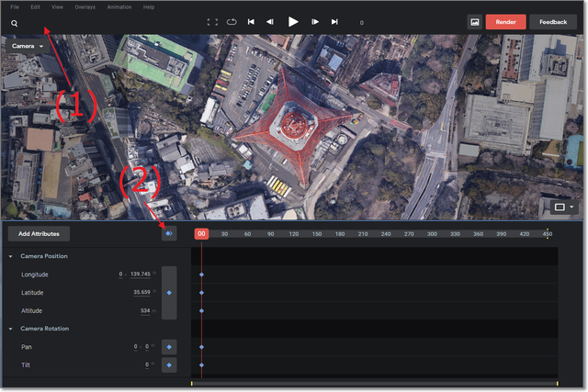Open the viewport layout dropdown
This screenshot has height=392, width=588.
562,207
